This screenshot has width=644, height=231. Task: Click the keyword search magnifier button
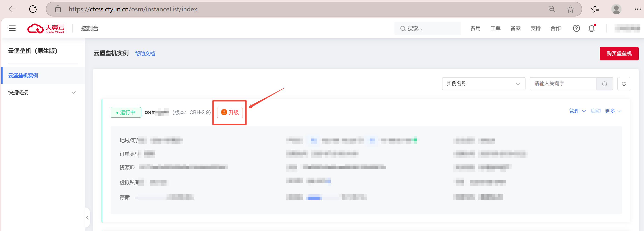point(604,84)
